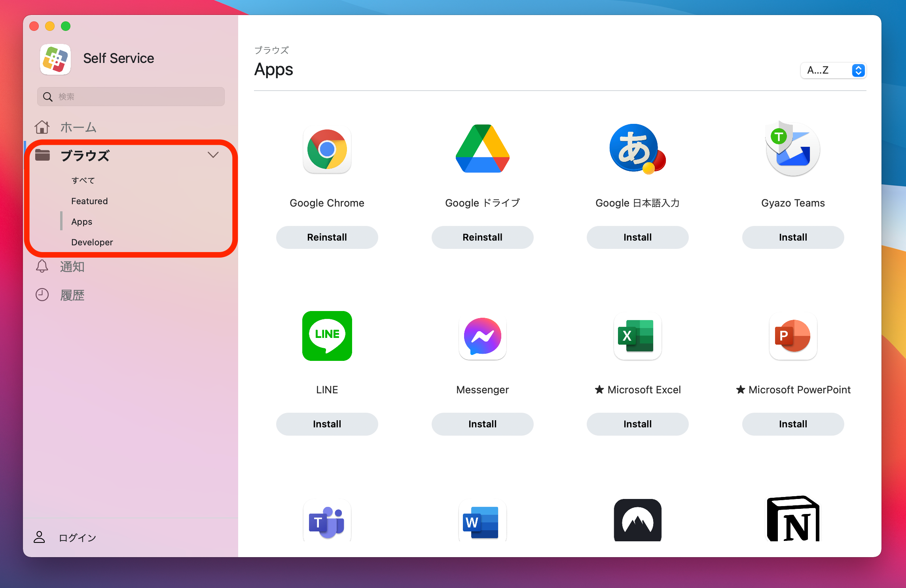The image size is (906, 588).
Task: Select the Messenger app icon
Action: pos(482,336)
